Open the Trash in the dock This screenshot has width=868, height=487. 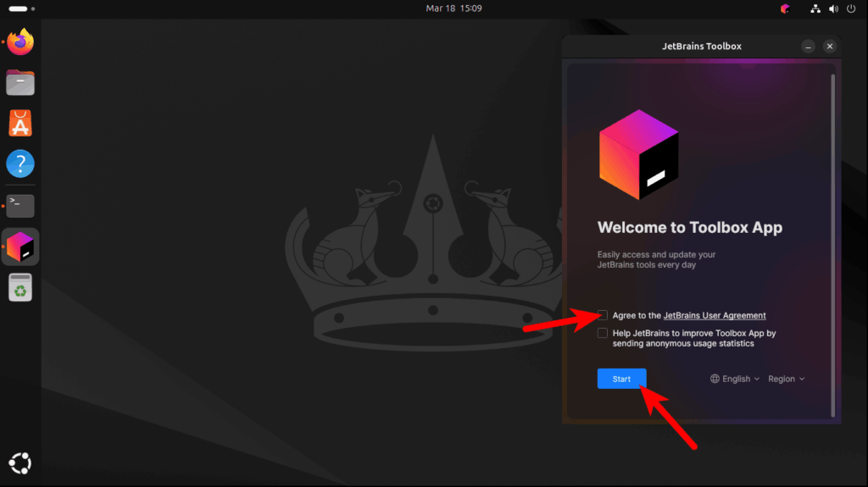point(20,287)
